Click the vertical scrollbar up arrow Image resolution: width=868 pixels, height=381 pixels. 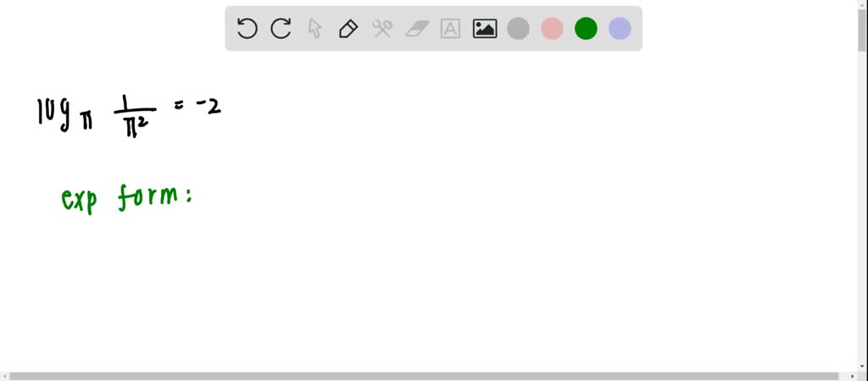click(863, 4)
